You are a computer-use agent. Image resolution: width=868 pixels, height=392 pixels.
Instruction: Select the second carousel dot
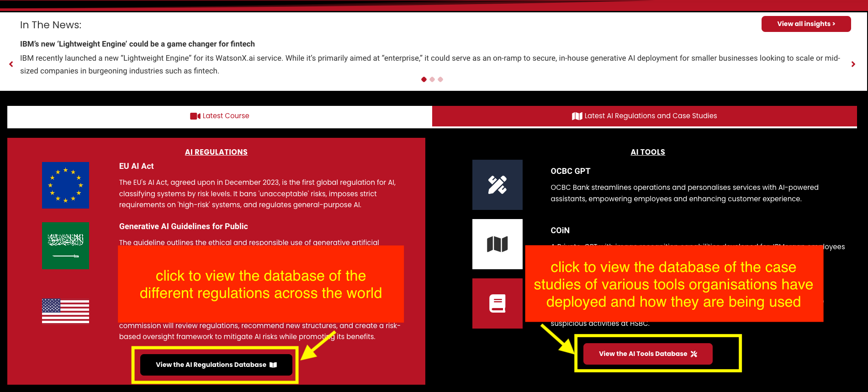pos(432,79)
